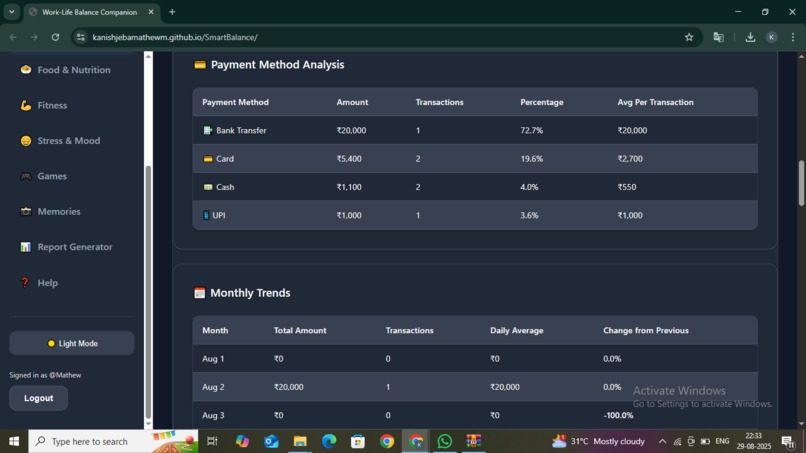Click the ₹20,000 Bank Transfer amount cell
The height and width of the screenshot is (453, 806).
click(352, 131)
